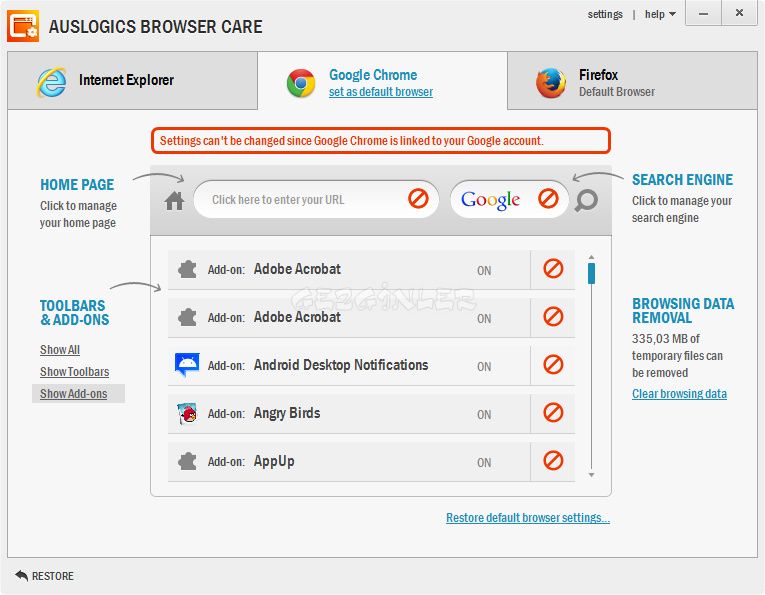
Task: Click ON status of second Adobe Acrobat
Action: [484, 318]
